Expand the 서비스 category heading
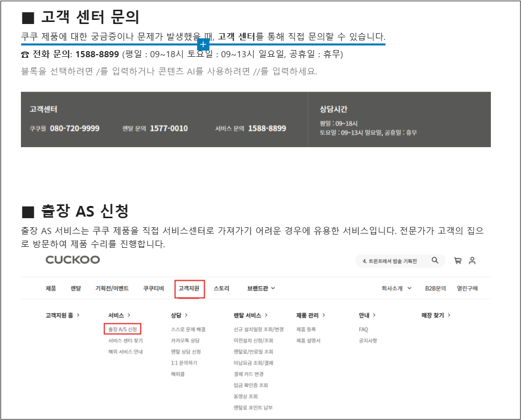 120,315
